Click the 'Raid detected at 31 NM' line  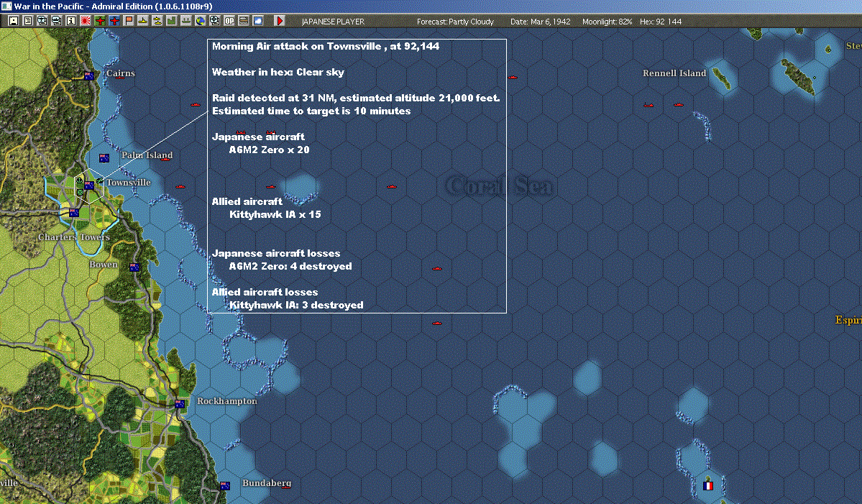[357, 98]
